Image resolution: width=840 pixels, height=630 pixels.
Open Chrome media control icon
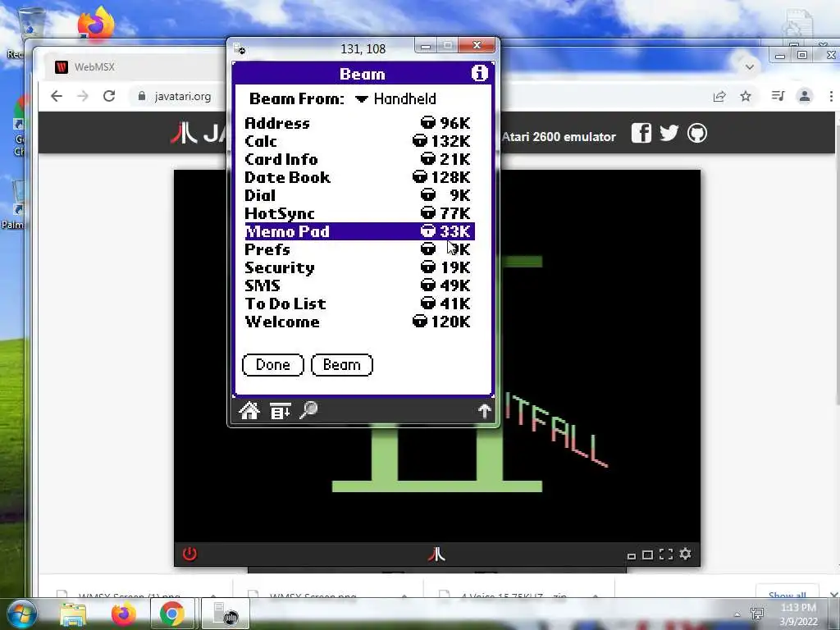778,96
